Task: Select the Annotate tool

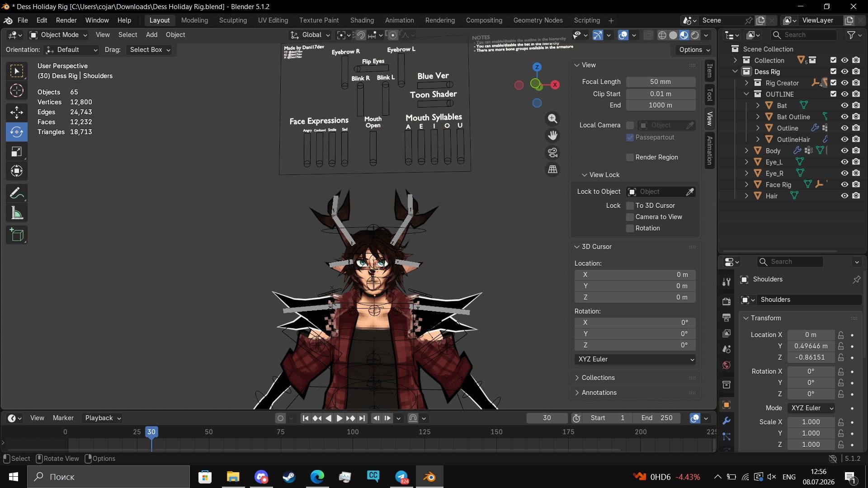Action: coord(17,193)
